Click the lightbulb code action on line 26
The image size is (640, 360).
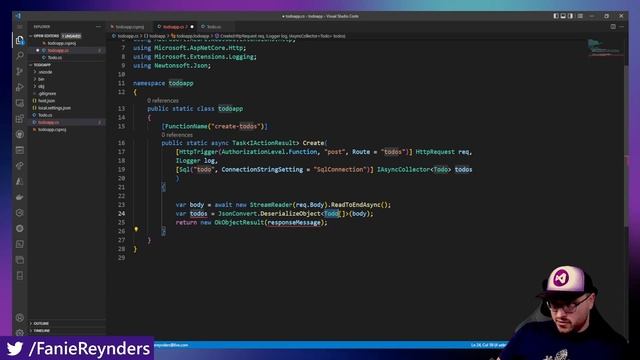[x=136, y=229]
